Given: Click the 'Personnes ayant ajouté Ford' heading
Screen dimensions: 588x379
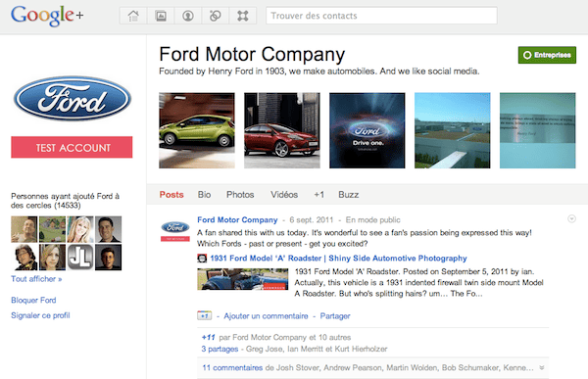Looking at the screenshot, I should click(65, 201).
